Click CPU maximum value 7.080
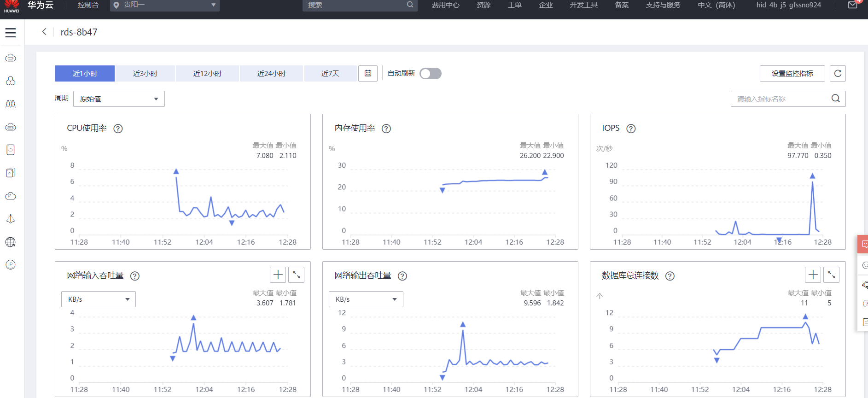 coord(265,156)
